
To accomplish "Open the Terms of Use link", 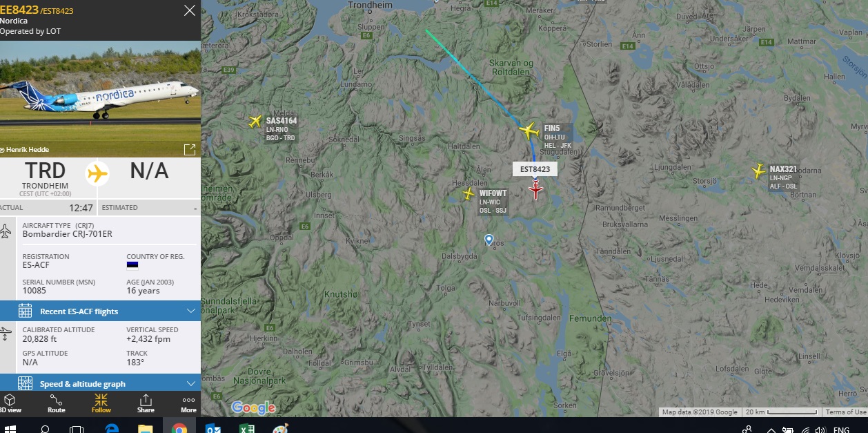I will coord(845,412).
